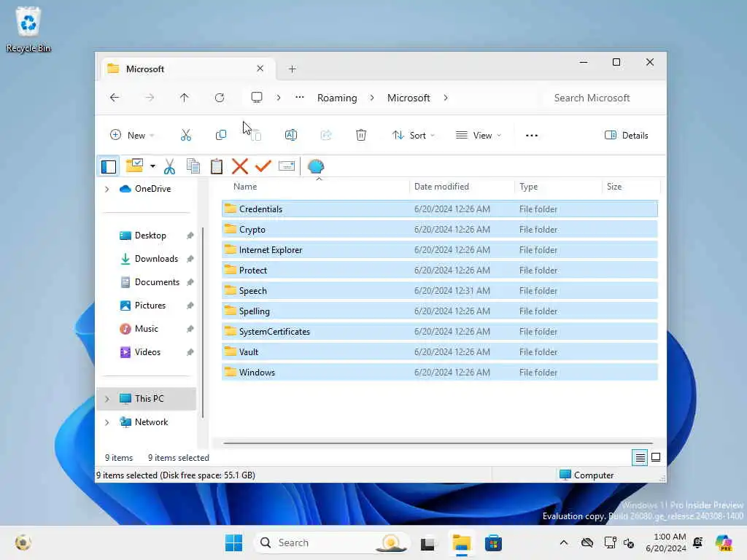Switch to details list view icon in status bar
Image resolution: width=747 pixels, height=560 pixels.
pyautogui.click(x=640, y=458)
